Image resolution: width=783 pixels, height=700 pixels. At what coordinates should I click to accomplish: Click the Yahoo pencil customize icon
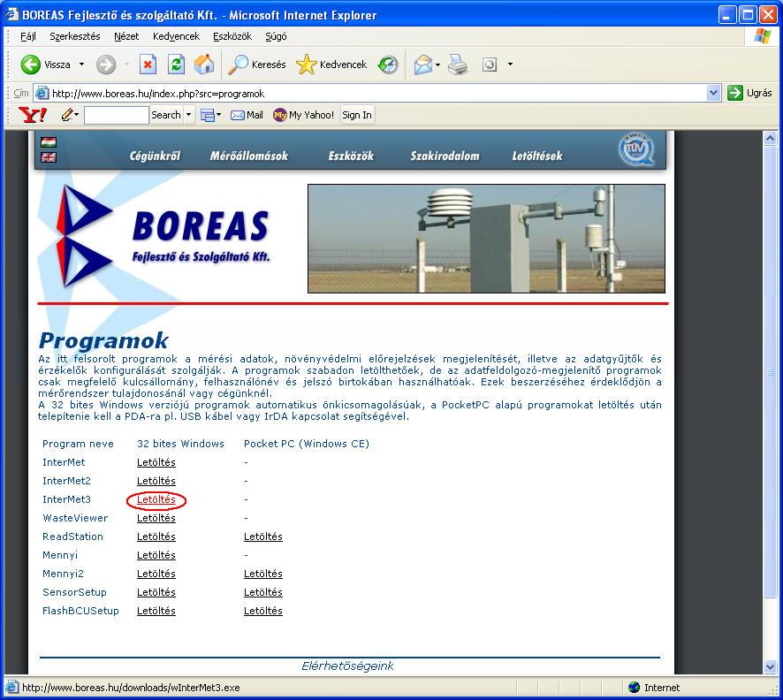click(x=67, y=115)
